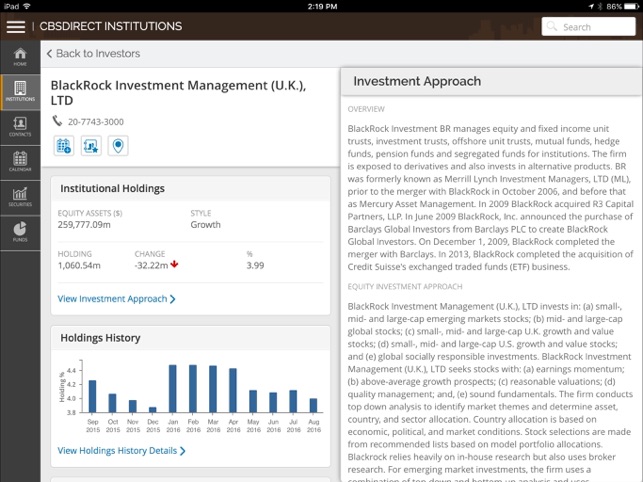Tap the back chevron before Back to Investors
Screen dimensions: 643x482
(49, 53)
